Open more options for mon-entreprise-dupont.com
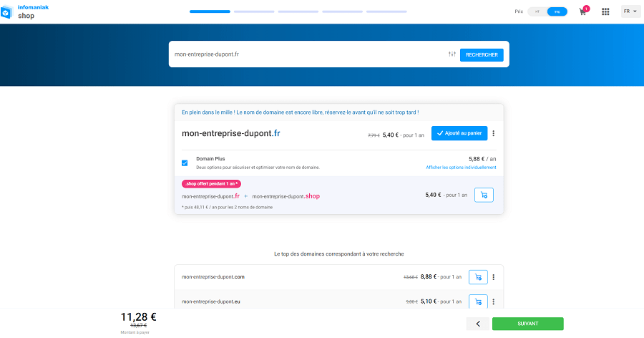Screen dimensions: 644x338 (494, 277)
